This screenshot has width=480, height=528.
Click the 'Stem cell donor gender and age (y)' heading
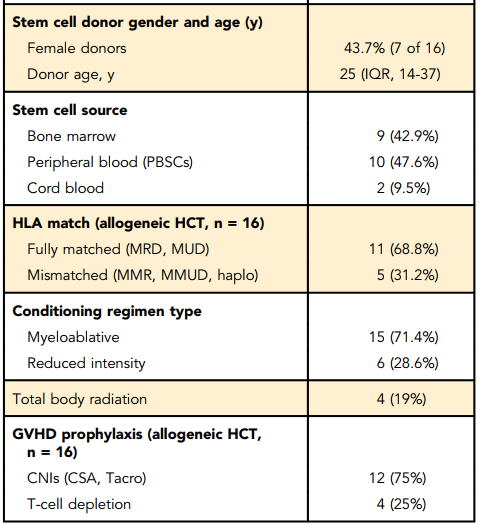click(x=137, y=23)
